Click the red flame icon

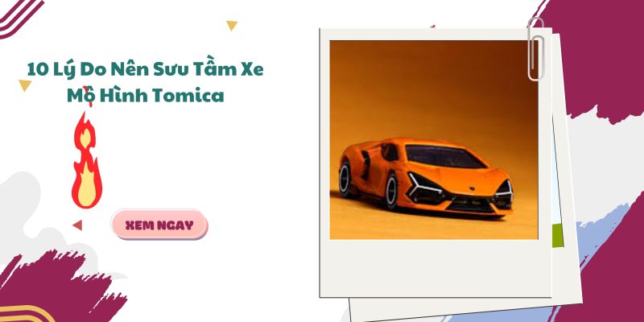(86, 159)
